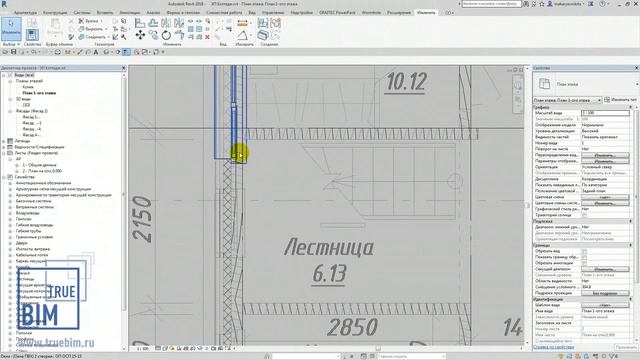Screen dimensions: 640x360
Task: Close the Project Browser panel
Action: [124, 68]
